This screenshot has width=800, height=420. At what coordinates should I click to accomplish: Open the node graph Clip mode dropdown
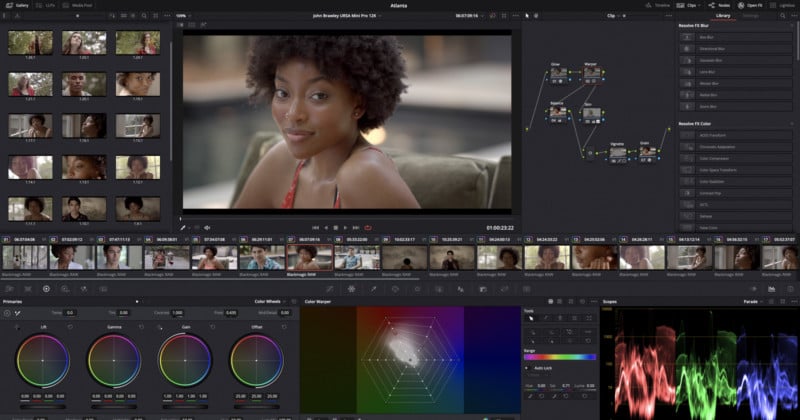613,16
